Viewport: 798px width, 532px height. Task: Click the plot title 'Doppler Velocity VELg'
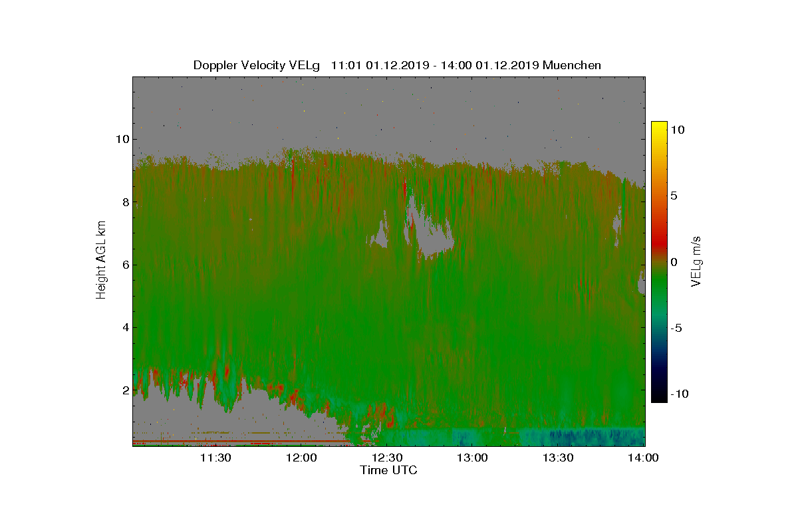(257, 65)
